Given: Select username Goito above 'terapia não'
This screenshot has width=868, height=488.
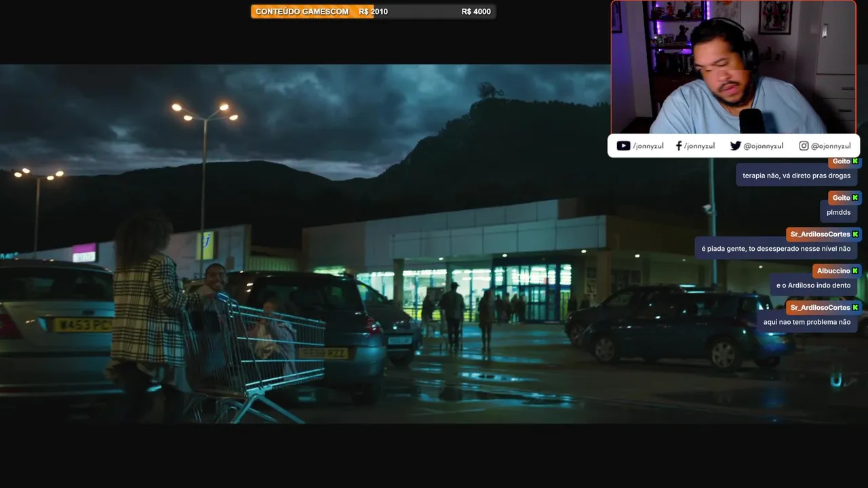Looking at the screenshot, I should click(x=841, y=161).
